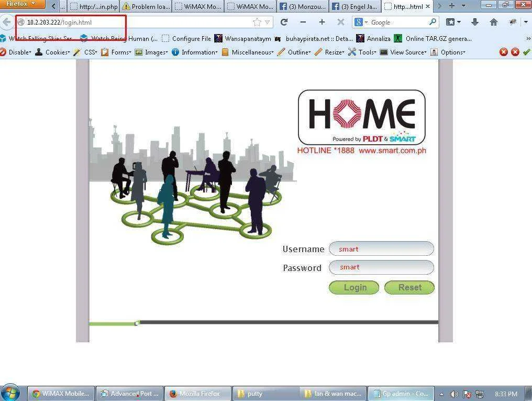This screenshot has height=401, width=532.
Task: Open the Miscellaneous developer menu
Action: pyautogui.click(x=248, y=52)
